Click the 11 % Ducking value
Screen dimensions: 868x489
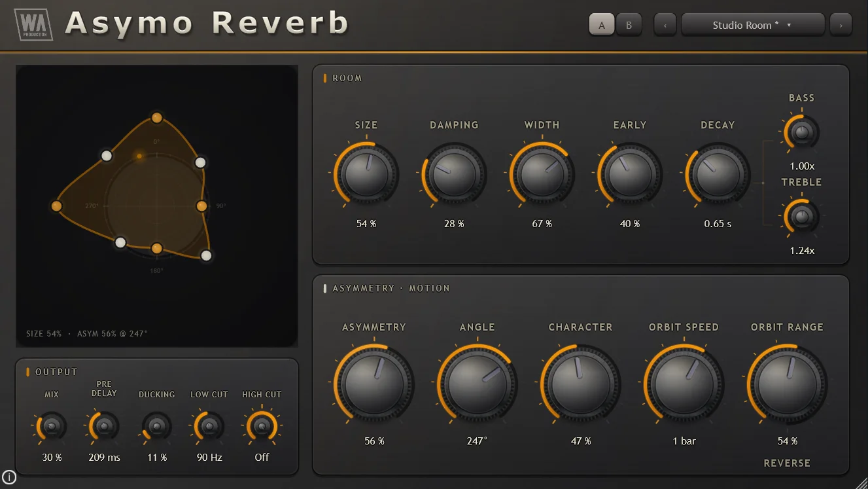tap(157, 458)
